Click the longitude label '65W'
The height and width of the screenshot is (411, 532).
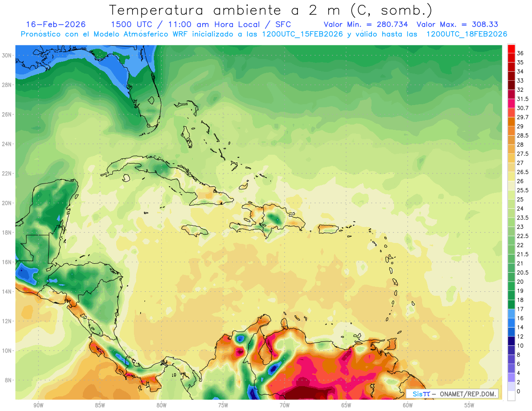(346, 405)
